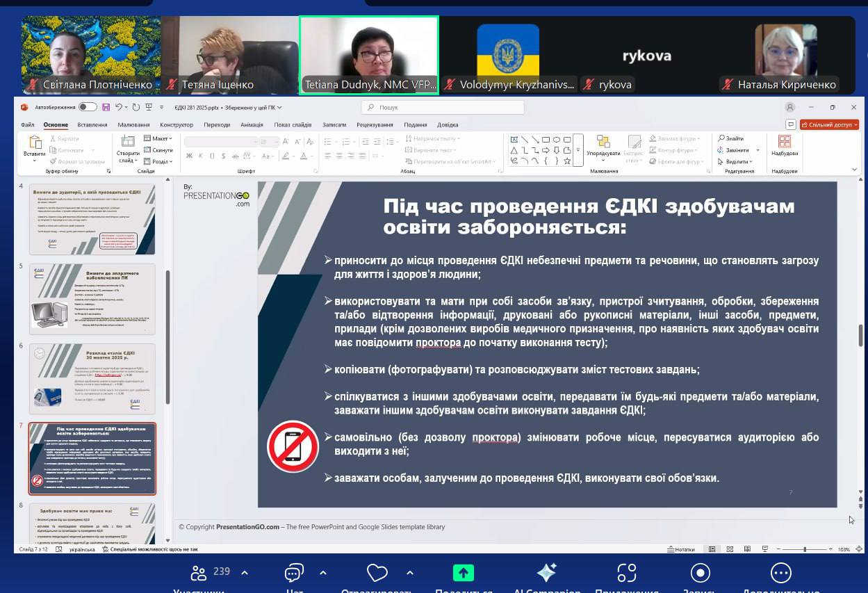Collapse the ribbon with the chevron
Viewport: 868px width, 593px height.
click(855, 170)
